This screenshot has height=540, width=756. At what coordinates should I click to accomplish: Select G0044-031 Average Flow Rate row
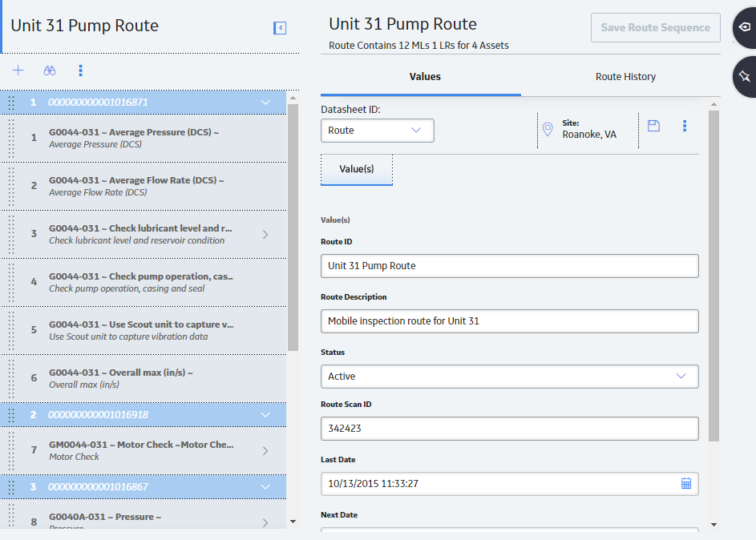click(x=144, y=187)
